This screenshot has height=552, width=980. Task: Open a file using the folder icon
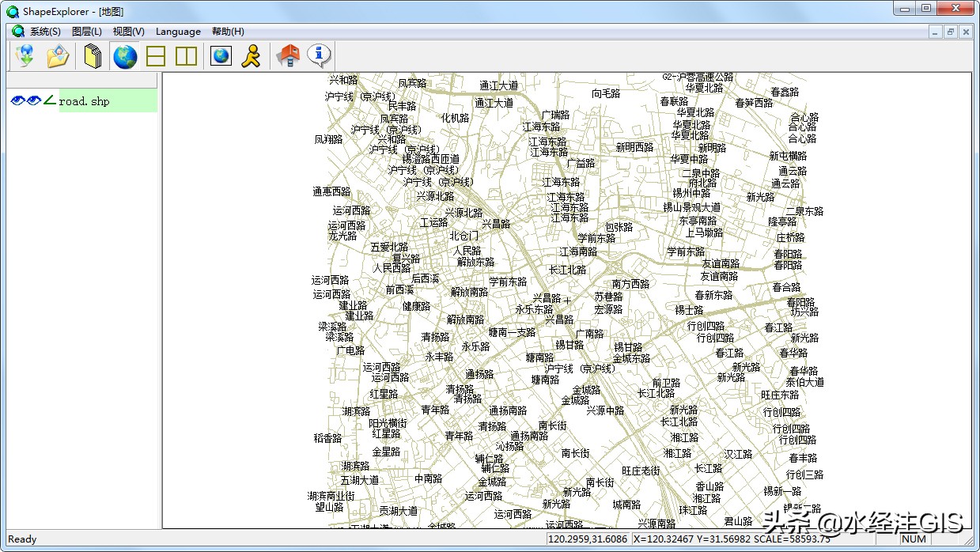(x=57, y=55)
